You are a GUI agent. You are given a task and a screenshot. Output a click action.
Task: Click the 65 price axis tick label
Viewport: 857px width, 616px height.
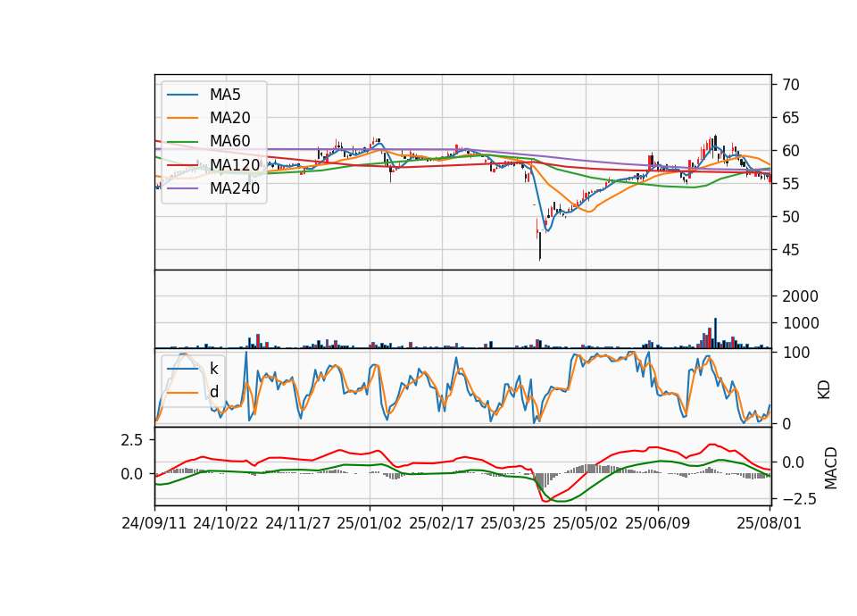791,118
